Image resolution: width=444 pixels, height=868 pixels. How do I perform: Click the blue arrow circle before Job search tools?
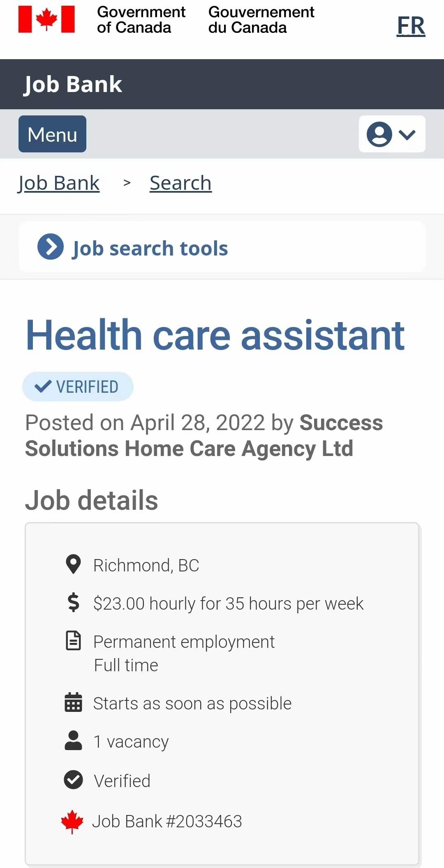pos(51,246)
